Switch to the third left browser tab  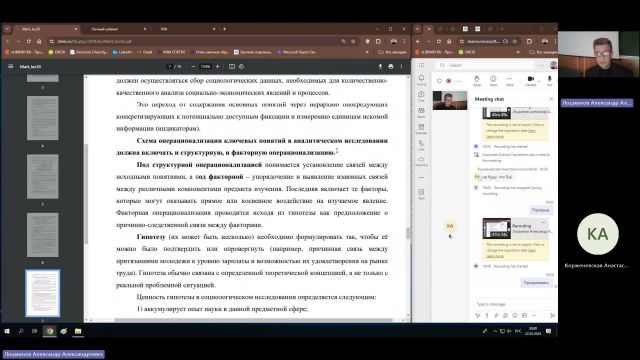[x=186, y=29]
